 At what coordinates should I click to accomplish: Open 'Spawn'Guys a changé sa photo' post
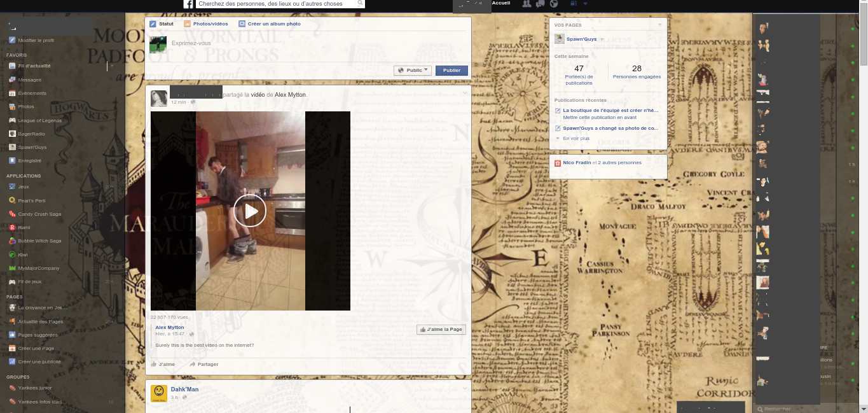tap(610, 128)
